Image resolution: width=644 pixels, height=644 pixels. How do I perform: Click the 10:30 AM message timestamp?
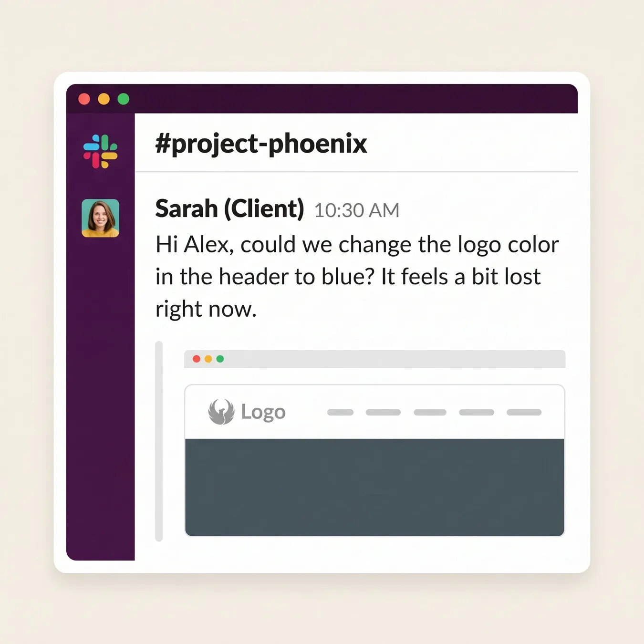pos(357,210)
